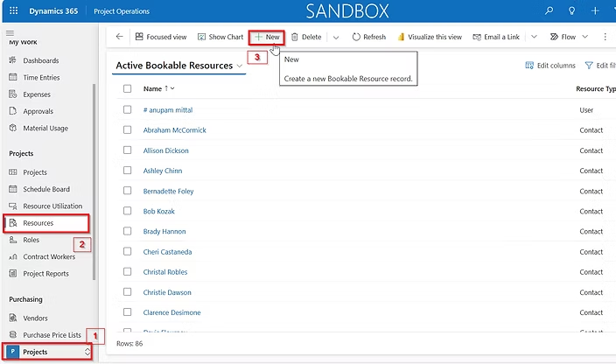
Task: Open the Christal Robles record
Action: click(165, 272)
